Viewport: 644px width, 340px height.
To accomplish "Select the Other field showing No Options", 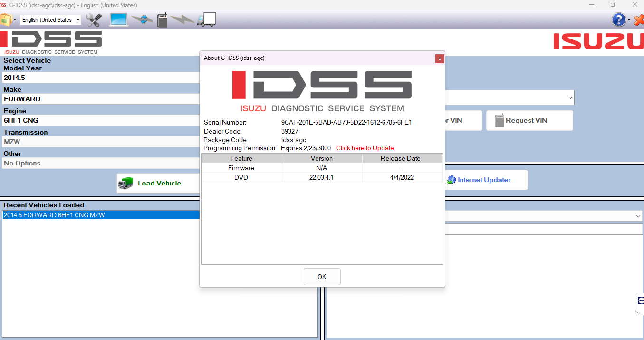I will tap(100, 163).
